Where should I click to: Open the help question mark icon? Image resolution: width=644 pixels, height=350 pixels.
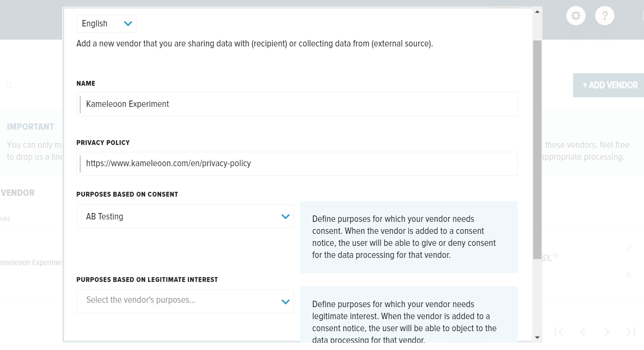click(x=605, y=16)
